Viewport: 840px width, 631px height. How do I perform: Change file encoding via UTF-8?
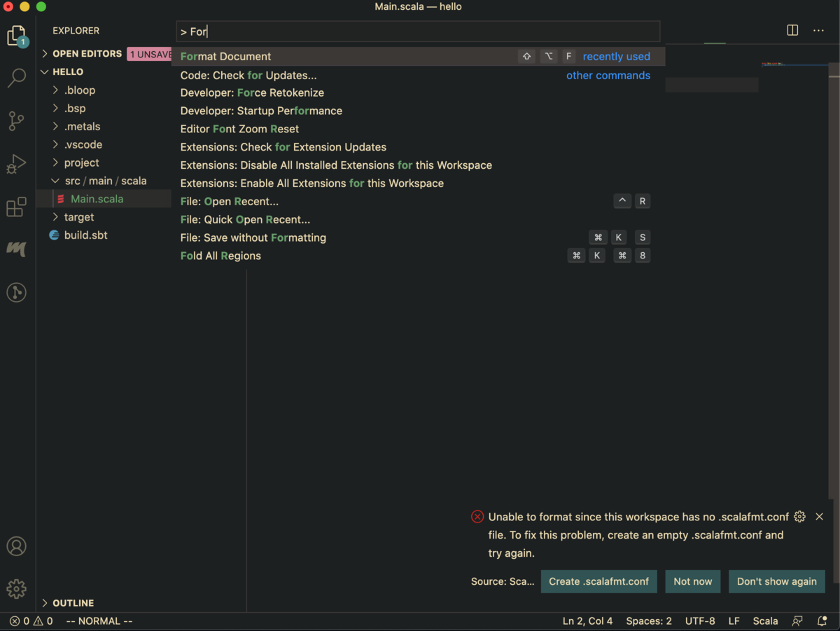[700, 621]
